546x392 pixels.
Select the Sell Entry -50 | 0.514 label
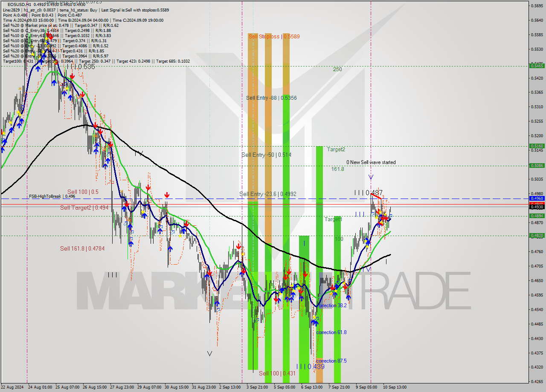[266, 155]
